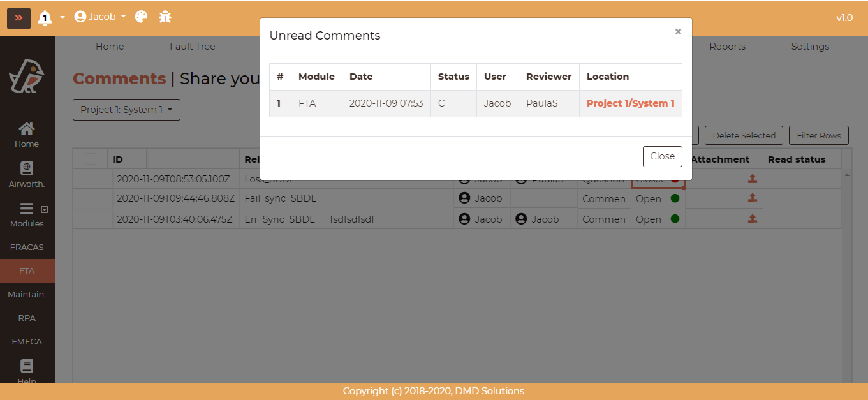Follow the Project 1/System 1 location link
The height and width of the screenshot is (400, 868).
pyautogui.click(x=630, y=103)
